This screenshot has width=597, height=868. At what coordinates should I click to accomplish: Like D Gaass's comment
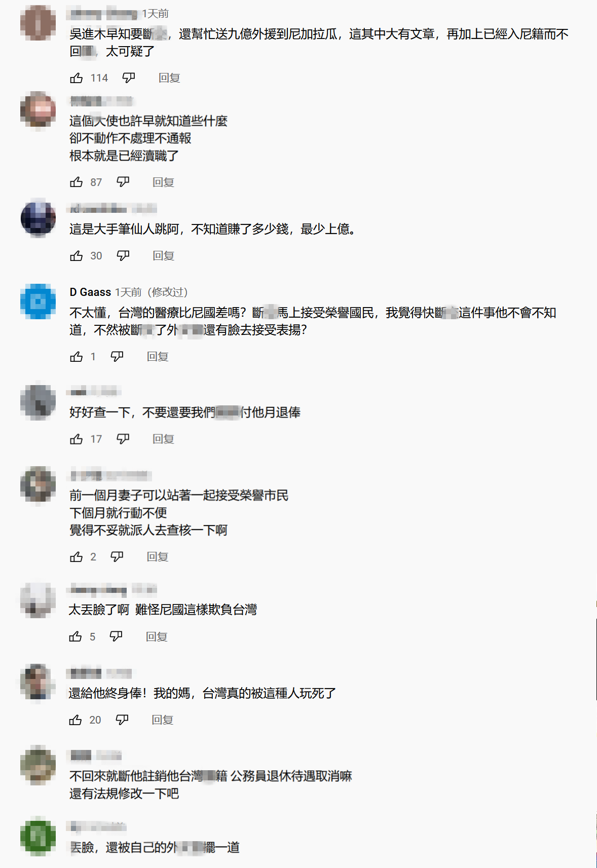click(77, 357)
